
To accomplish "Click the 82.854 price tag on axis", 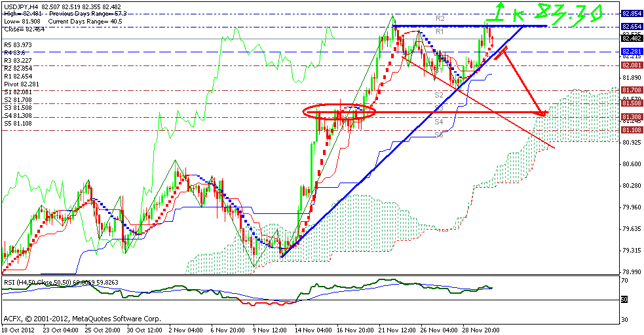I will tap(631, 13).
